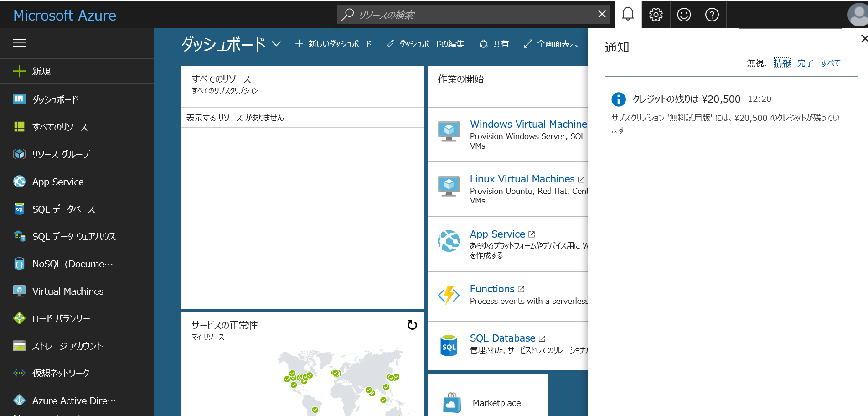
Task: Refresh the サービスの正常性 tile
Action: (412, 325)
